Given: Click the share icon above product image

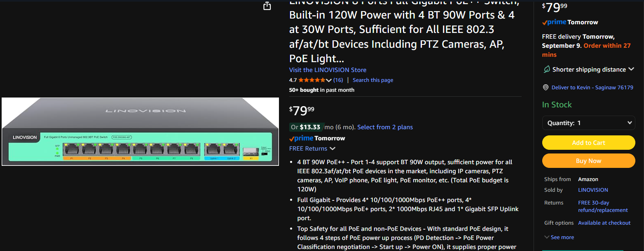Looking at the screenshot, I should (x=267, y=6).
